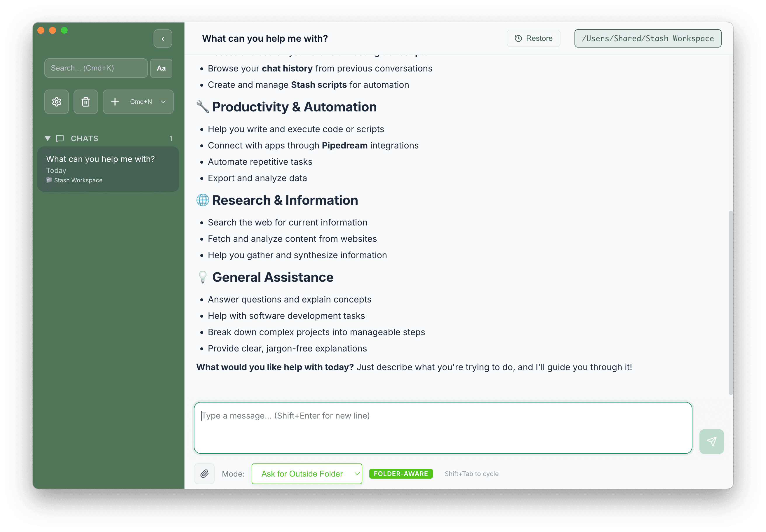This screenshot has width=766, height=532.
Task: Start a new chat with the plus icon
Action: pyautogui.click(x=115, y=102)
